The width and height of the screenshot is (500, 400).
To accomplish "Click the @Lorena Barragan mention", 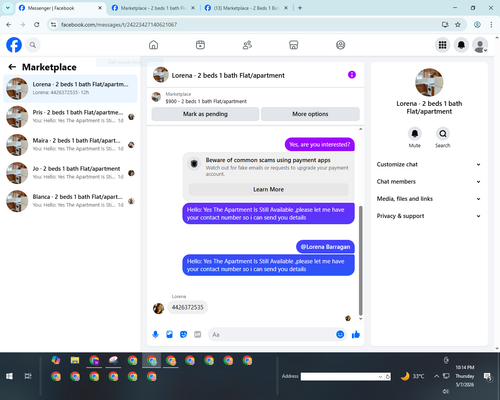I will click(325, 247).
